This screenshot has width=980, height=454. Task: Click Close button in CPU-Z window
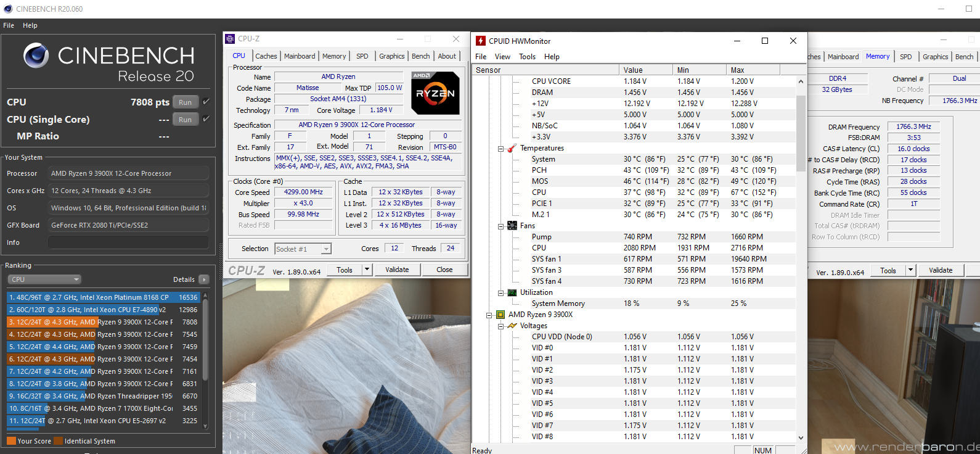pyautogui.click(x=444, y=270)
